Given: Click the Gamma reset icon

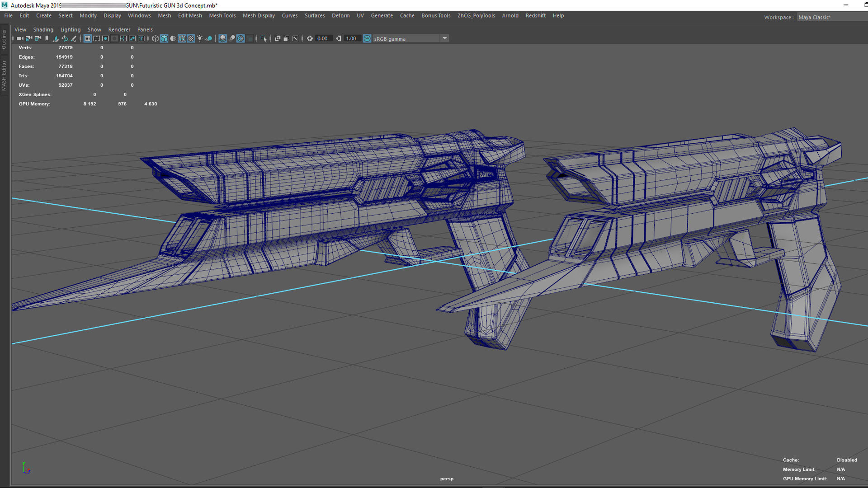Looking at the screenshot, I should point(338,38).
